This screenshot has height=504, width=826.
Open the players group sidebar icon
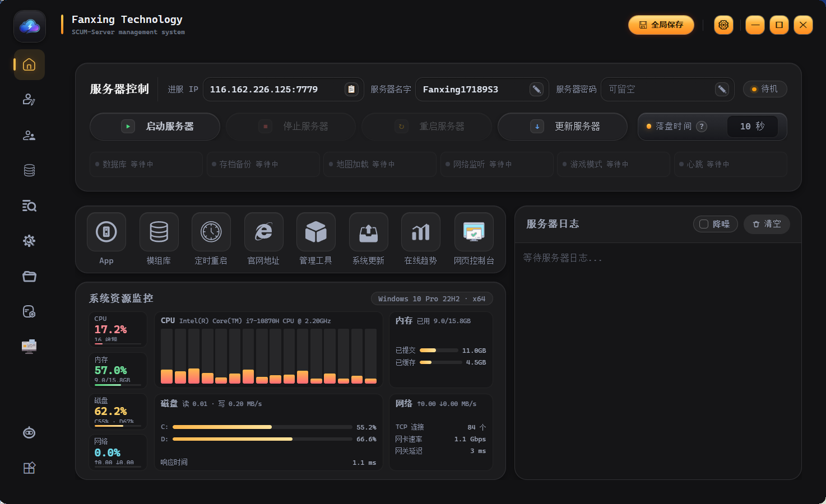click(x=29, y=136)
